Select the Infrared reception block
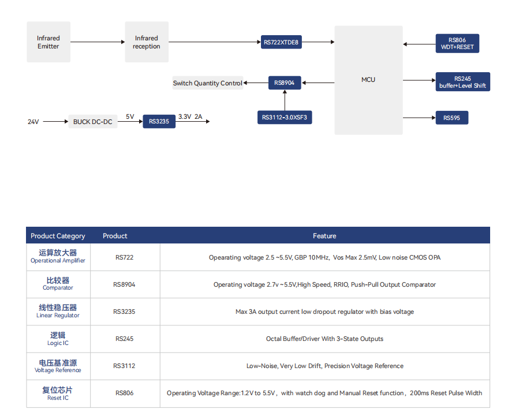This screenshot has height=420, width=519. click(x=147, y=42)
